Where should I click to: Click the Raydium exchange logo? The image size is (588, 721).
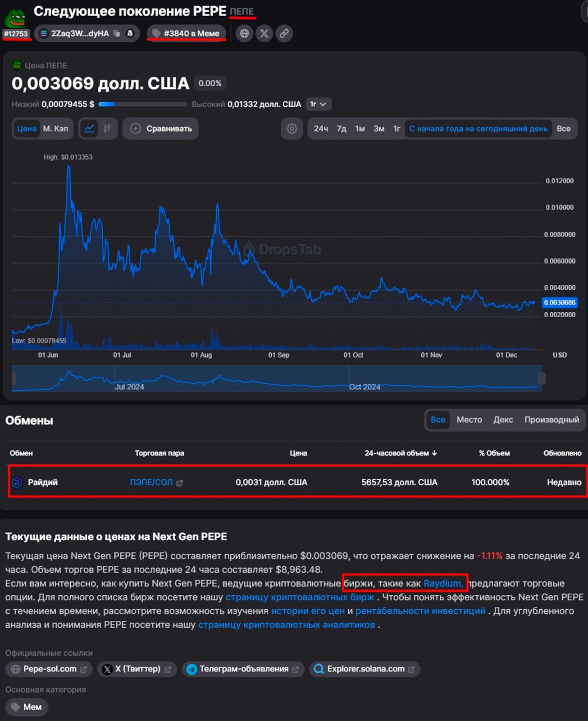tap(17, 483)
